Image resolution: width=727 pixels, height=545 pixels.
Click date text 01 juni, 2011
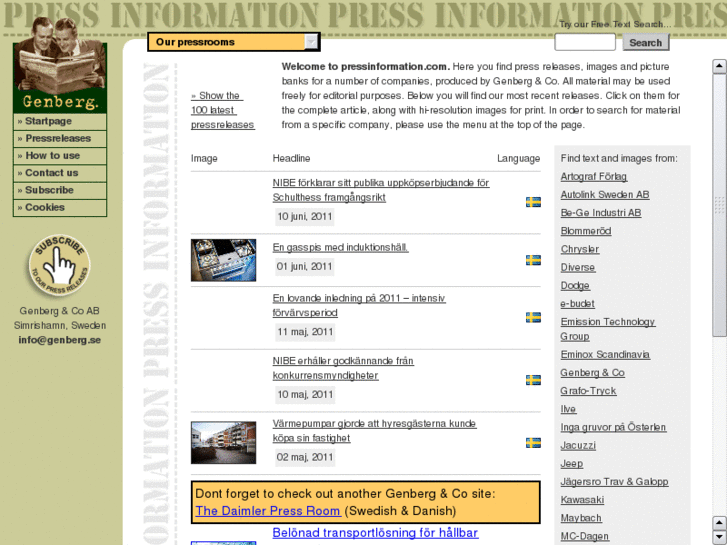[305, 267]
